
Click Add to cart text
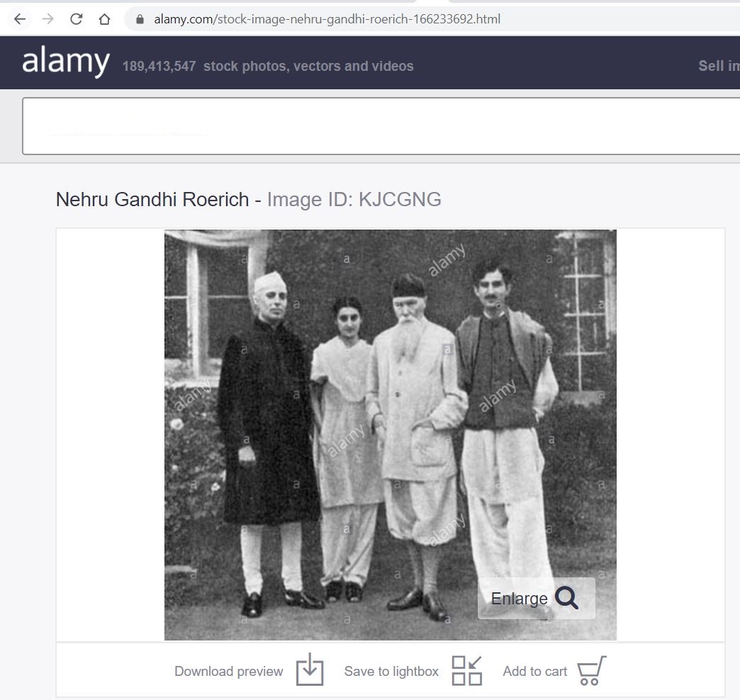[534, 671]
